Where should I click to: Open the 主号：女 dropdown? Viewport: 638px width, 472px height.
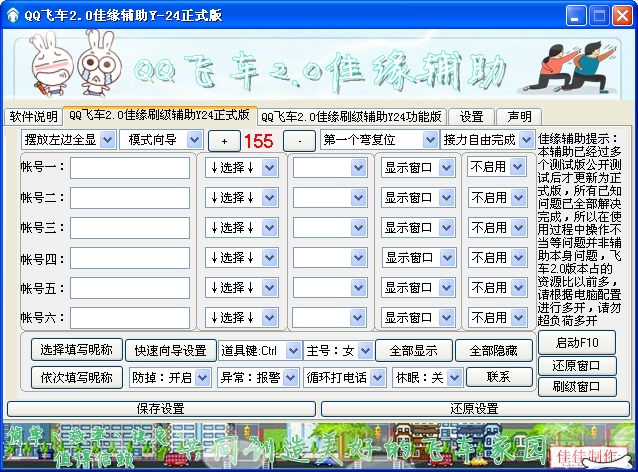point(338,351)
